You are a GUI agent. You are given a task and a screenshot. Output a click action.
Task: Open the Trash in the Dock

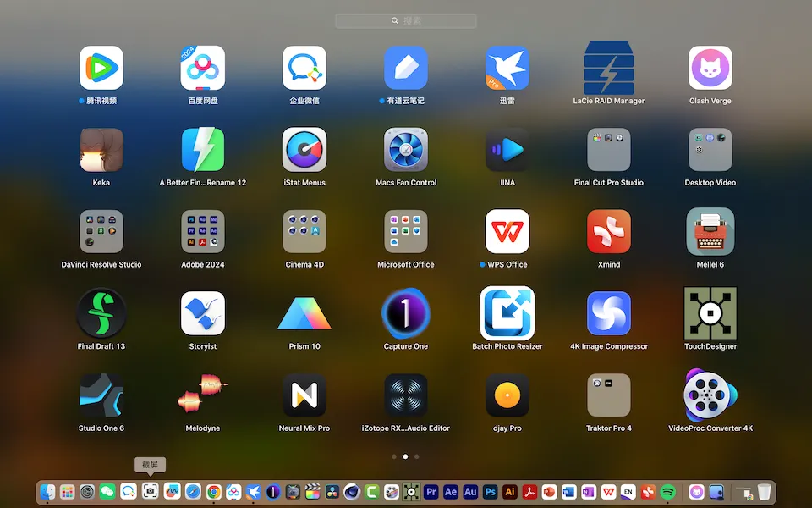pos(764,492)
